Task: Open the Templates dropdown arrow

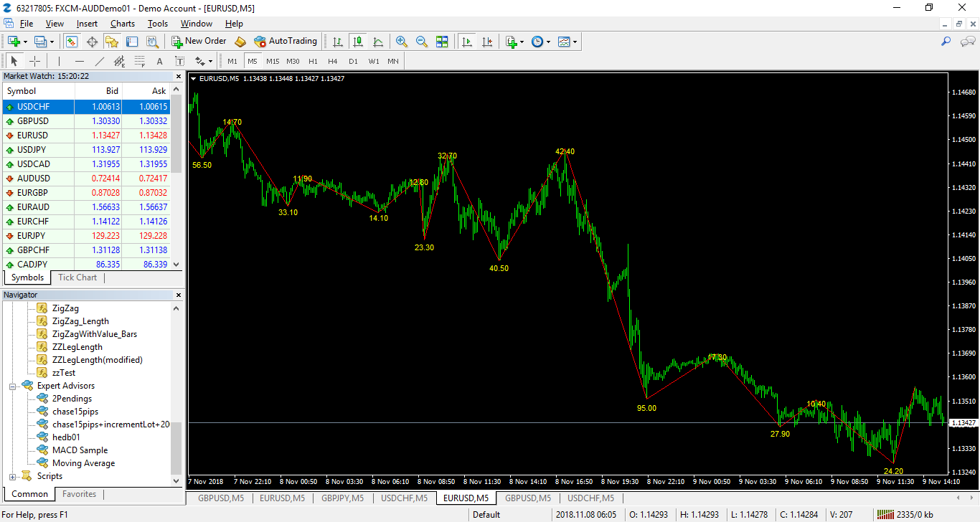Action: pyautogui.click(x=575, y=42)
